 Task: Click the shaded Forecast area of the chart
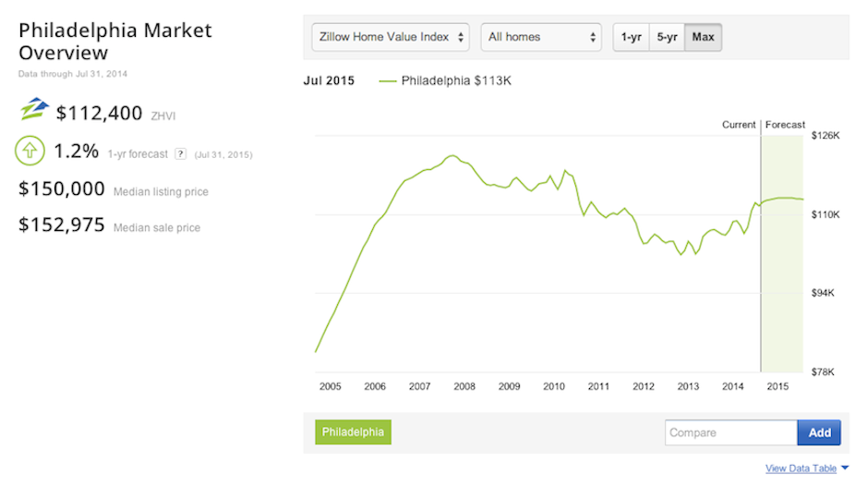[x=783, y=277]
